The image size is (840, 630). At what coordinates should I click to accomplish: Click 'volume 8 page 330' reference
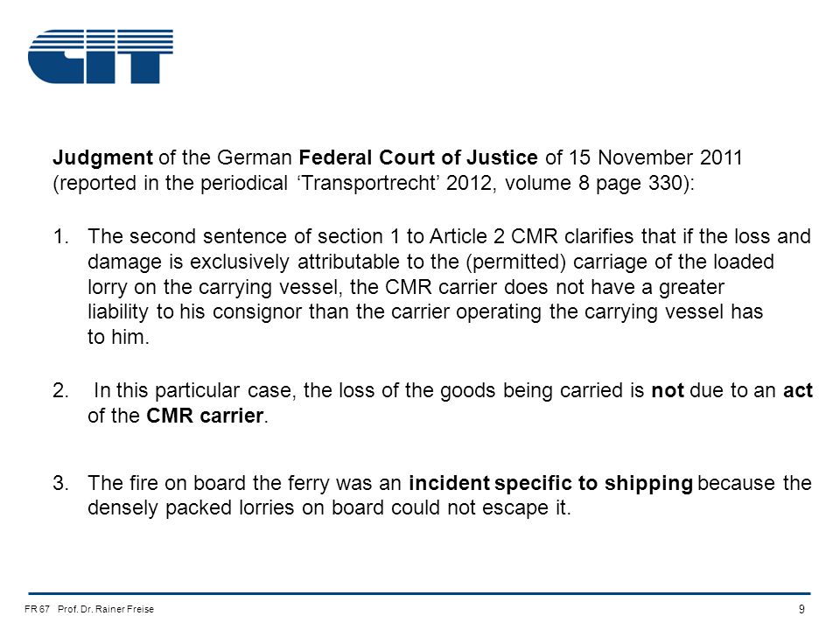[x=593, y=183]
